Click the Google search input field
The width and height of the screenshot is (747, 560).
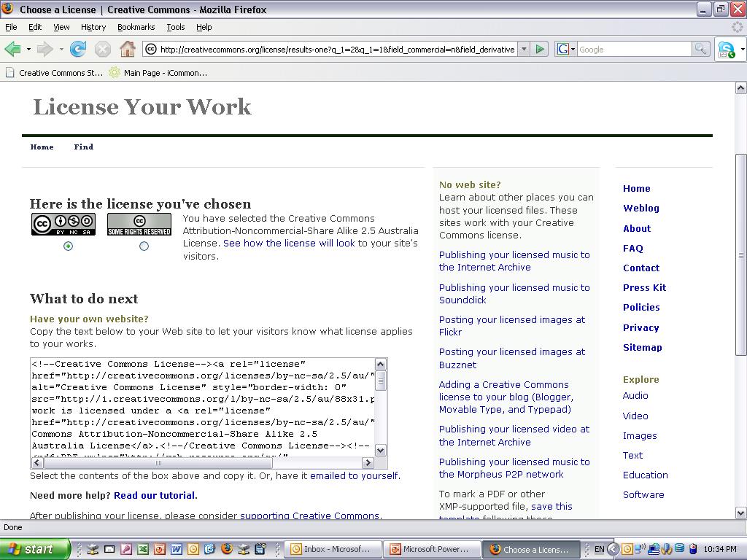point(634,49)
